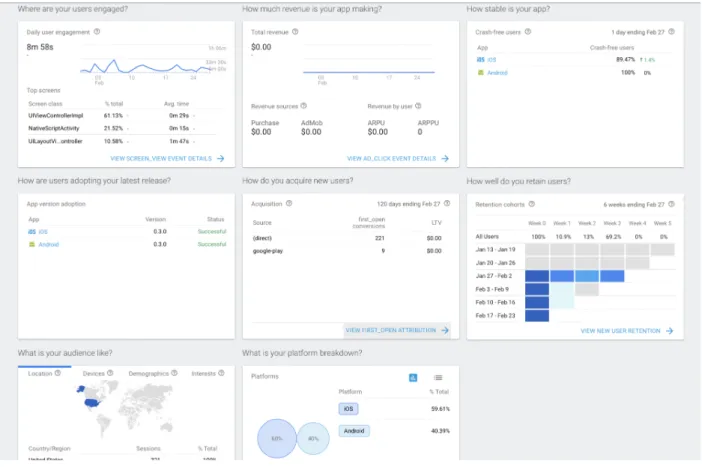The height and width of the screenshot is (467, 702).
Task: Click Android icon in App version adoption
Action: click(32, 244)
